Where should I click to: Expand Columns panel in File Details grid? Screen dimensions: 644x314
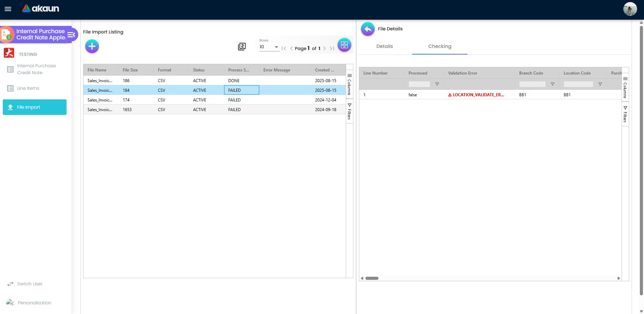(625, 88)
